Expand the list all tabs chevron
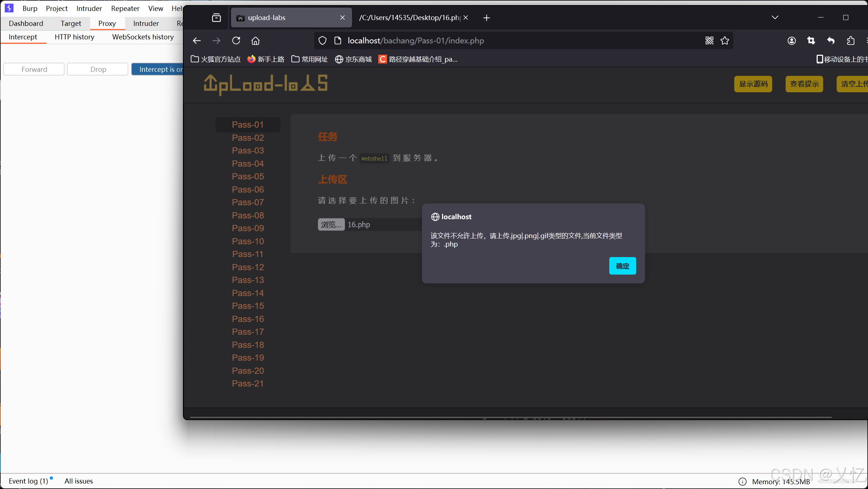The width and height of the screenshot is (868, 489). tap(775, 18)
